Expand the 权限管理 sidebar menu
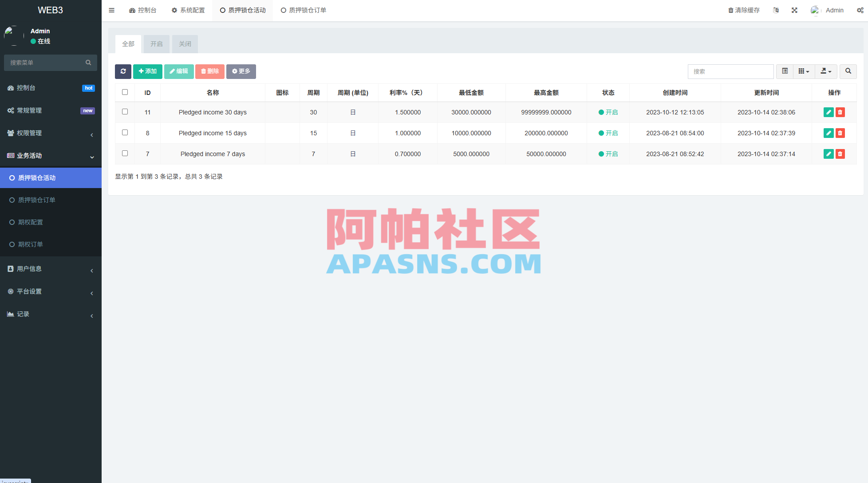Viewport: 868px width, 483px height. (x=51, y=133)
